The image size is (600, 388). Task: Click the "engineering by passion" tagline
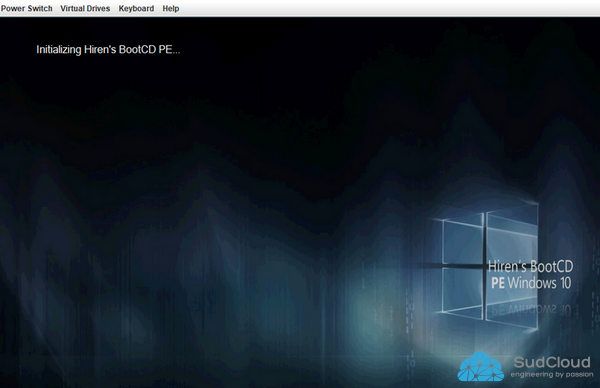[552, 374]
